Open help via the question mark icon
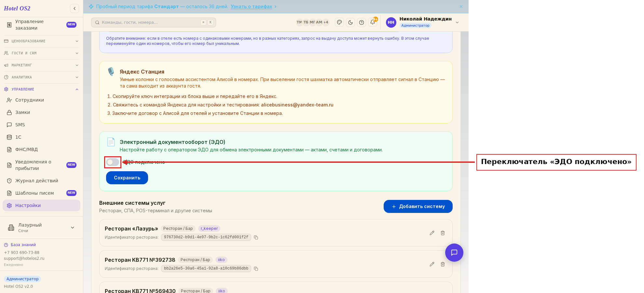Viewport: 644px width, 293px height. 362,22
